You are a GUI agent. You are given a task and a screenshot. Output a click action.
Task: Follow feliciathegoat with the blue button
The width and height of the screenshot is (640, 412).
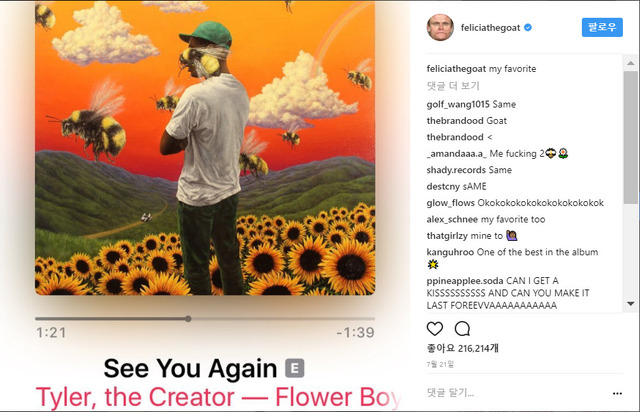[602, 27]
